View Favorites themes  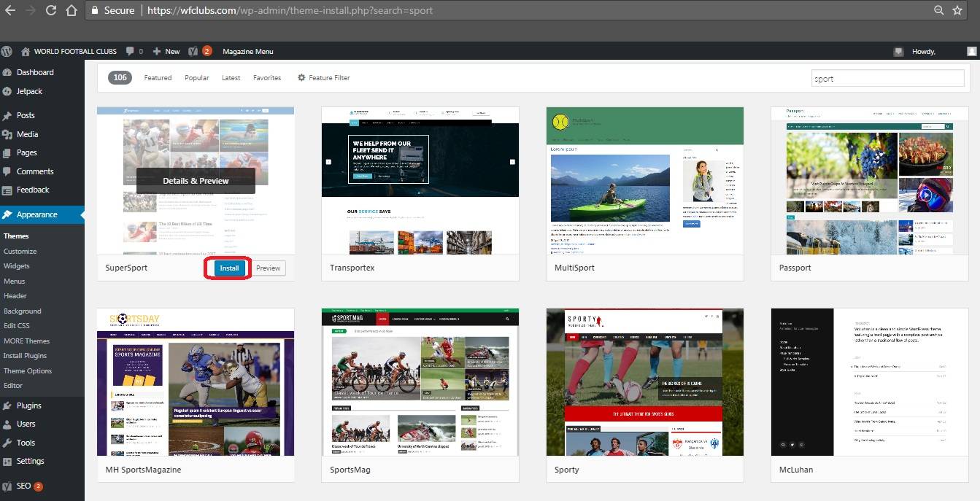click(x=267, y=78)
